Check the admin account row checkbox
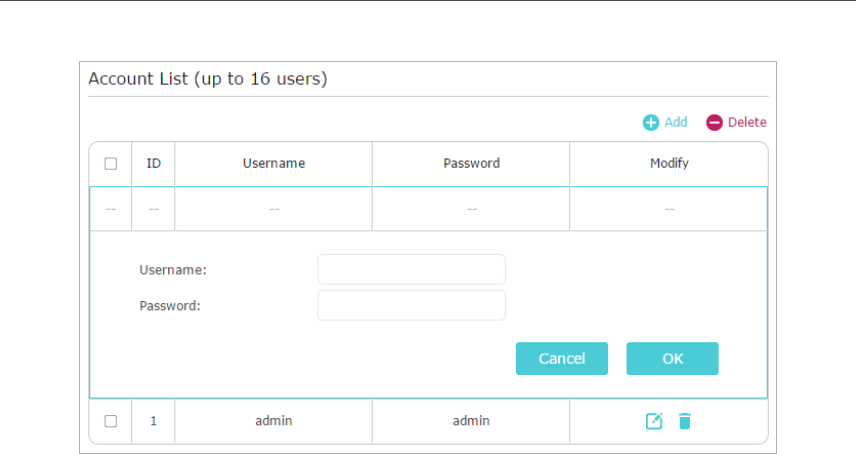Image resolution: width=856 pixels, height=454 pixels. (111, 421)
